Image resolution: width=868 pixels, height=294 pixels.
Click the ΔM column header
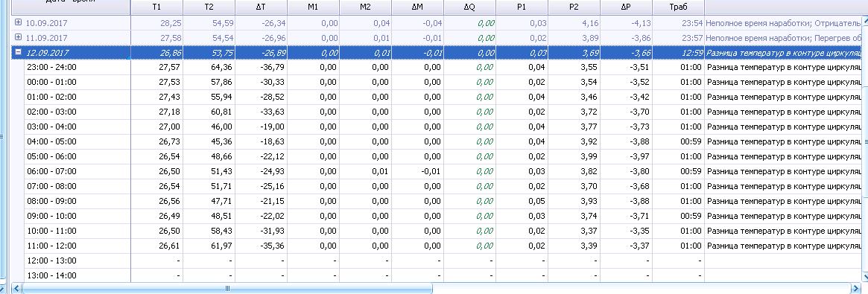(x=417, y=7)
